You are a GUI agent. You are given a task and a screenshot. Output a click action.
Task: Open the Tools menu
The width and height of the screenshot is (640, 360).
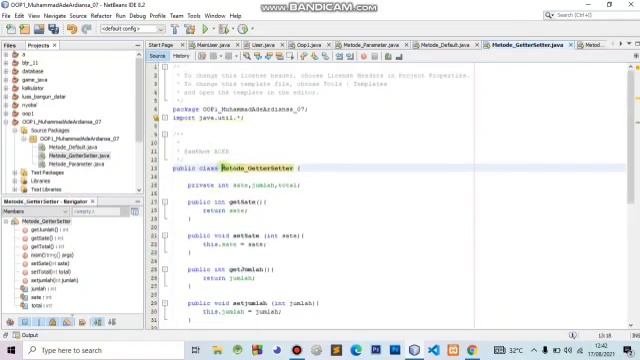coord(194,16)
